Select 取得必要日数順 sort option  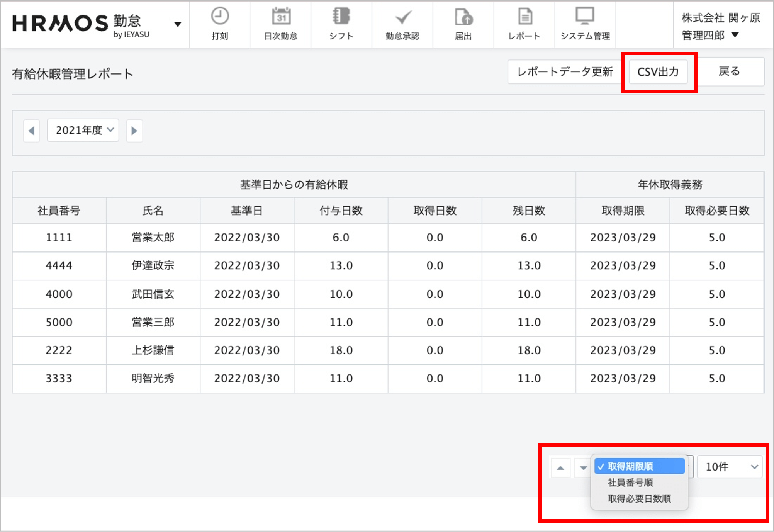639,499
